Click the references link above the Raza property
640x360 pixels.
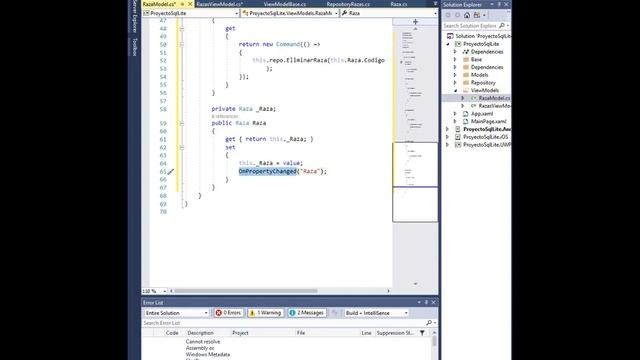pos(224,116)
